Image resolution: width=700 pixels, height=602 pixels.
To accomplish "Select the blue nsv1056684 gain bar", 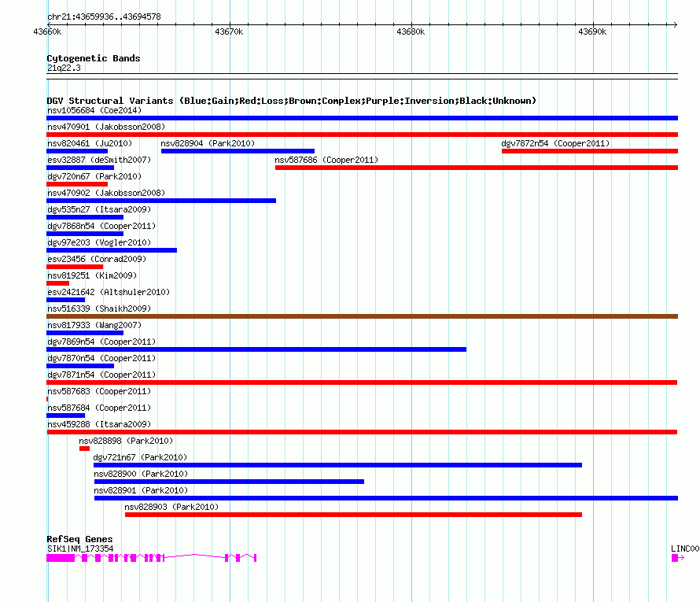I will coord(362,118).
